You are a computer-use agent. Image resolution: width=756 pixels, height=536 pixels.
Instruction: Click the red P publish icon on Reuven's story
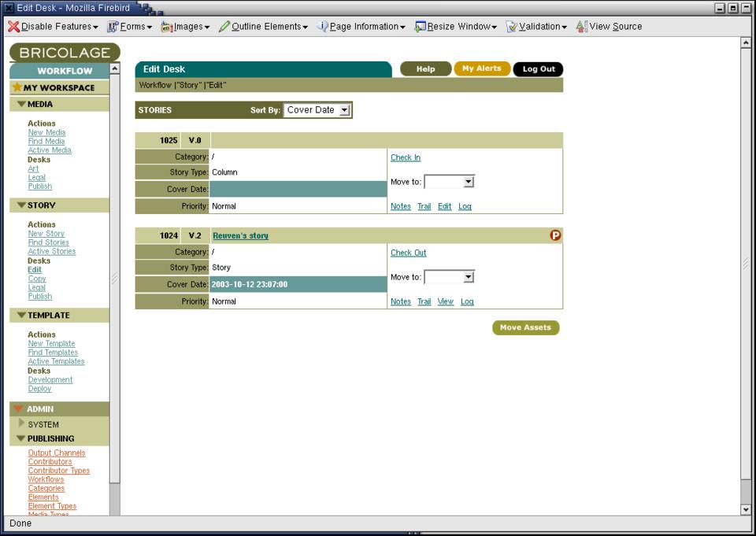[555, 235]
